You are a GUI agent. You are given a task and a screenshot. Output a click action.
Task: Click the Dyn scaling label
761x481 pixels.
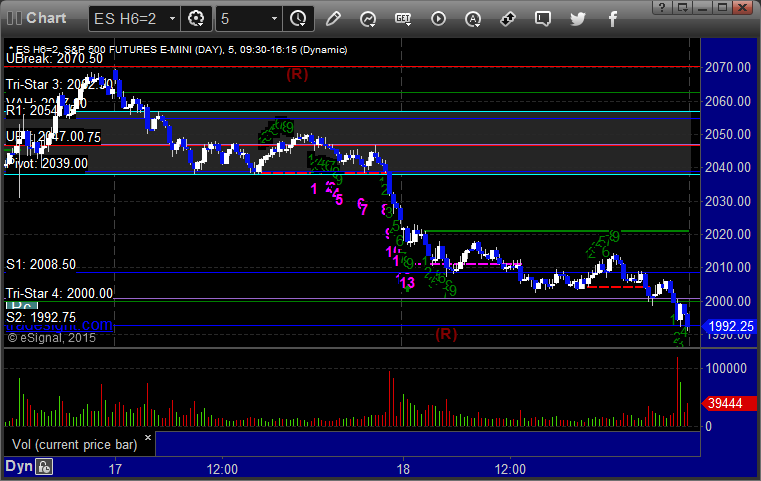point(19,466)
